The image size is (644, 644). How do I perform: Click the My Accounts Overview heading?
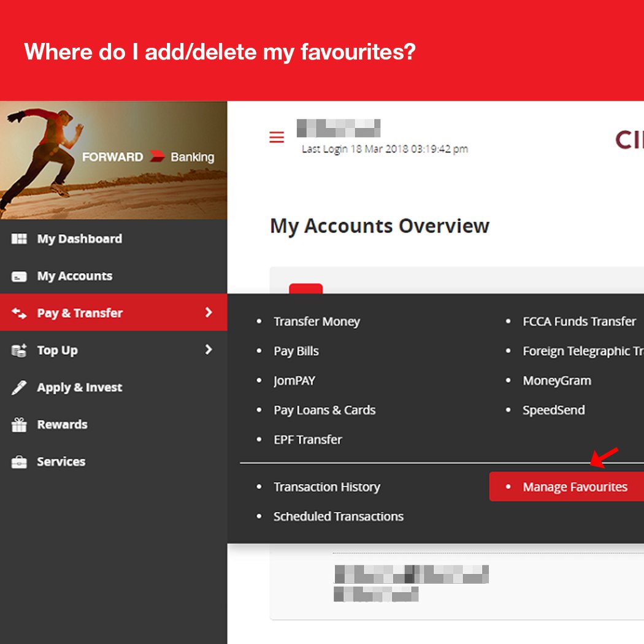point(380,226)
